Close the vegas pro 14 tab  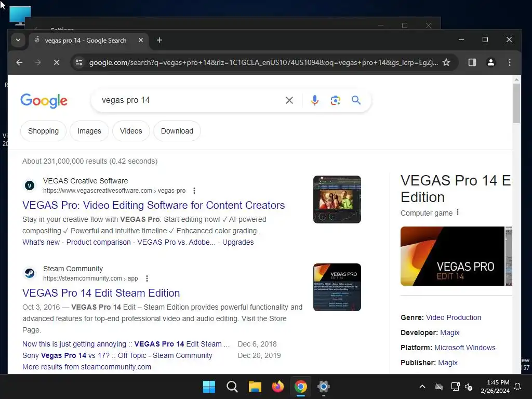click(141, 40)
